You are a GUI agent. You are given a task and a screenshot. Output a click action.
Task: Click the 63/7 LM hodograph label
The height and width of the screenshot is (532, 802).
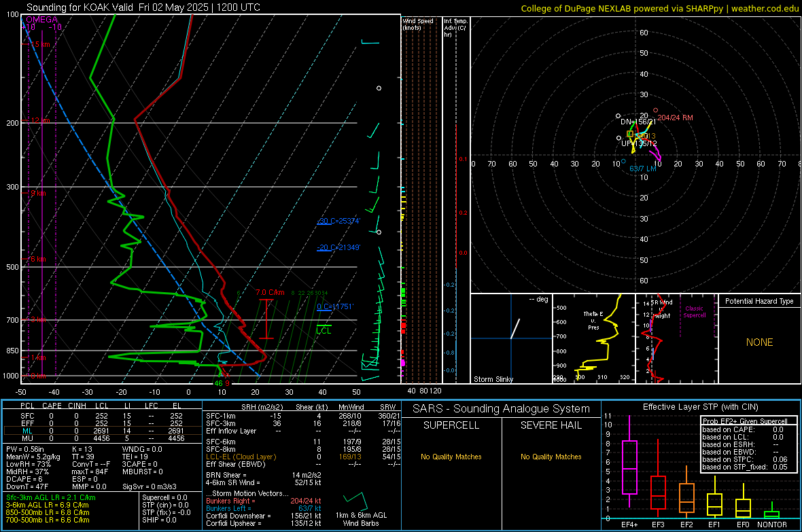tap(643, 169)
